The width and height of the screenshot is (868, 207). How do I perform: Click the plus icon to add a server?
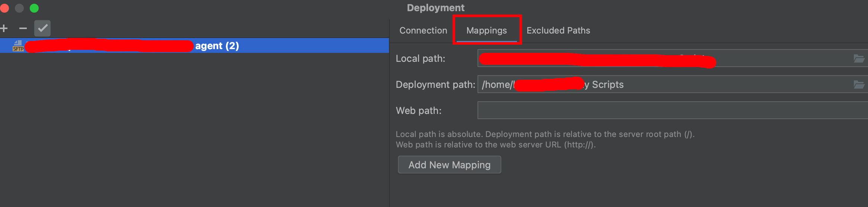(4, 28)
